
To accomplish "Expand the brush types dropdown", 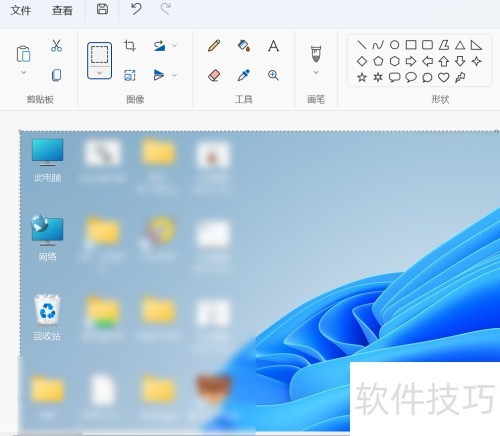I will click(x=316, y=72).
